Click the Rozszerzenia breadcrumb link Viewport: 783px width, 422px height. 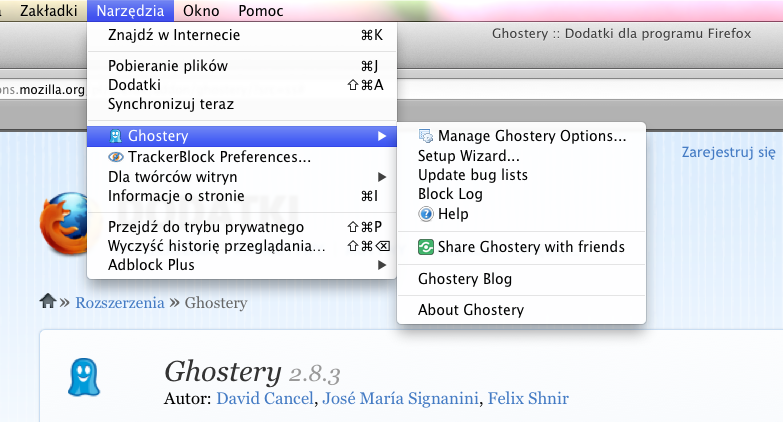119,302
